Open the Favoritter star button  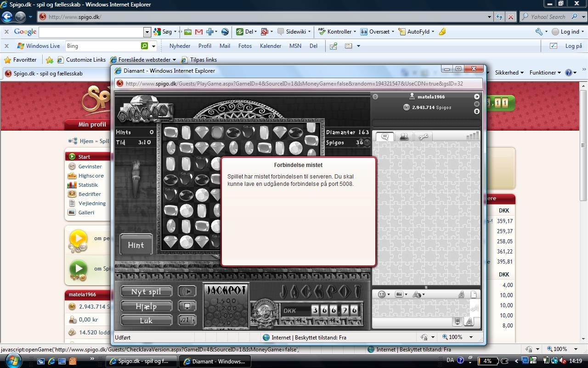tap(20, 60)
